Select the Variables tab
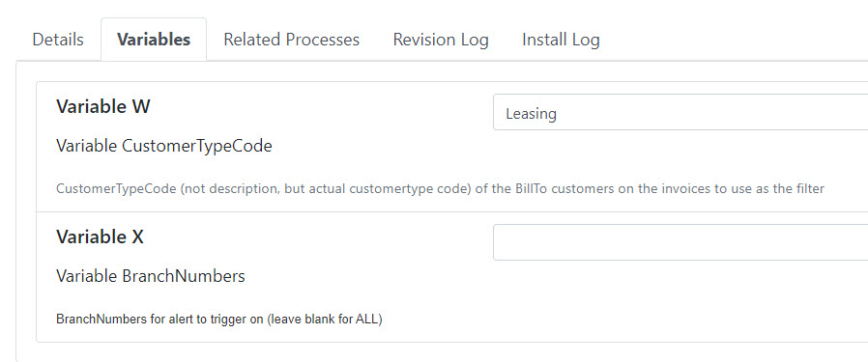Image resolution: width=868 pixels, height=362 pixels. 154,40
